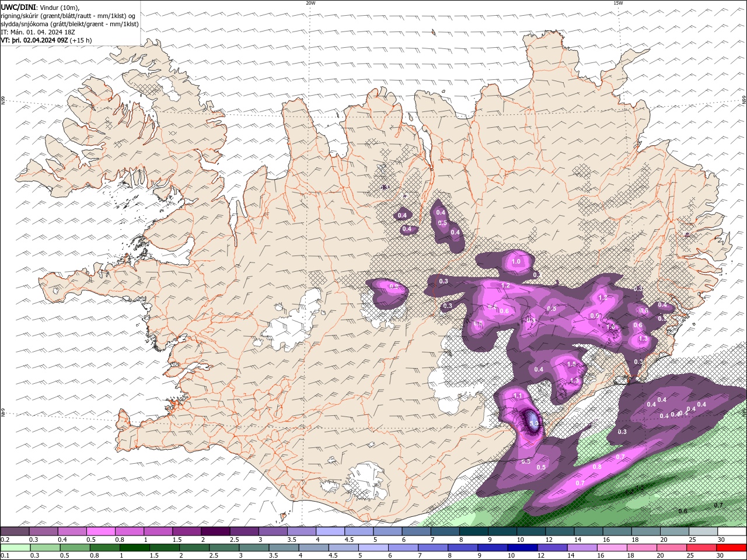Select the darkest purple swatch labeled 2 in upper legend

point(215,531)
